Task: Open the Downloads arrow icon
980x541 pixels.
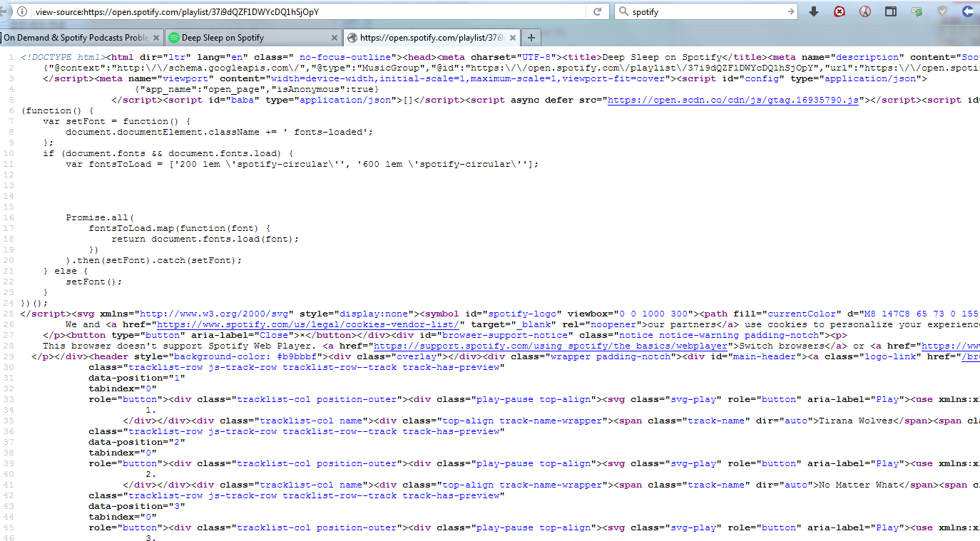Action: 814,11
